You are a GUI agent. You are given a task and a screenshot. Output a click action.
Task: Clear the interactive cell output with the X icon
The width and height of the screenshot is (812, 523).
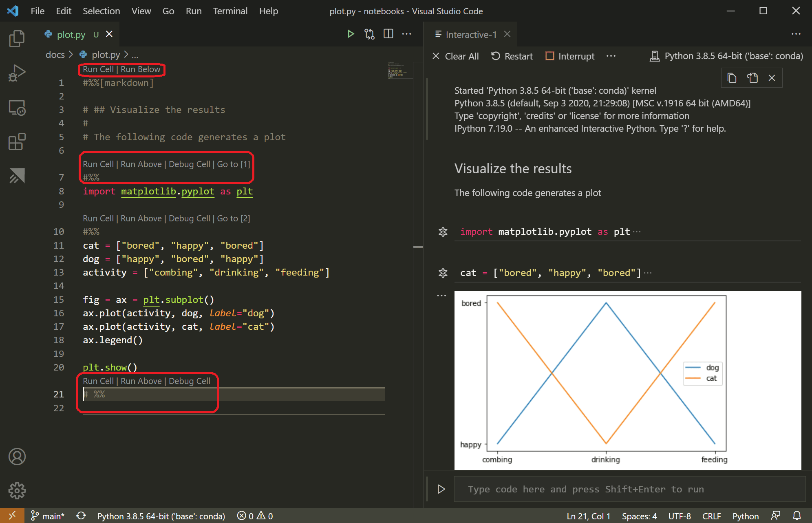772,77
